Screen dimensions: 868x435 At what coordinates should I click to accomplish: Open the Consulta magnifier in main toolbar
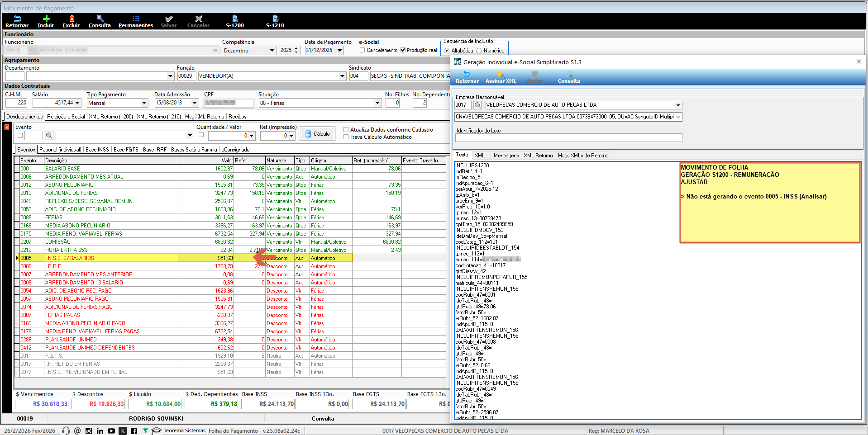point(100,19)
